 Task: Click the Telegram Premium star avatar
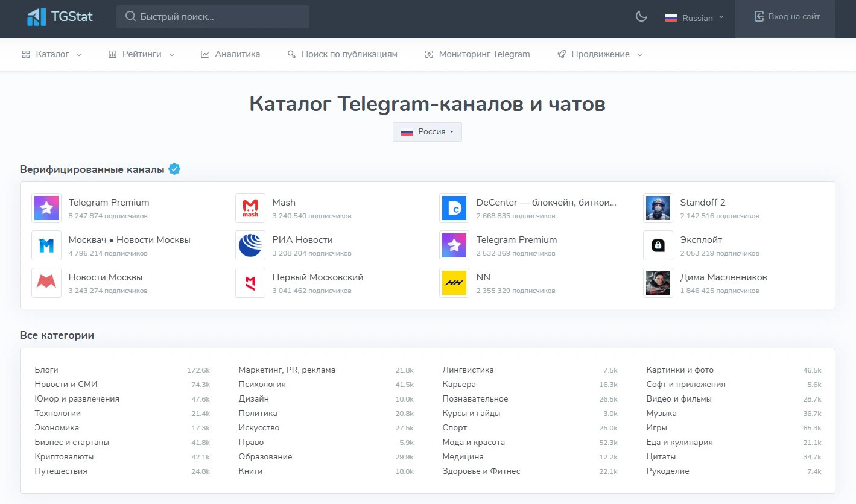(46, 208)
